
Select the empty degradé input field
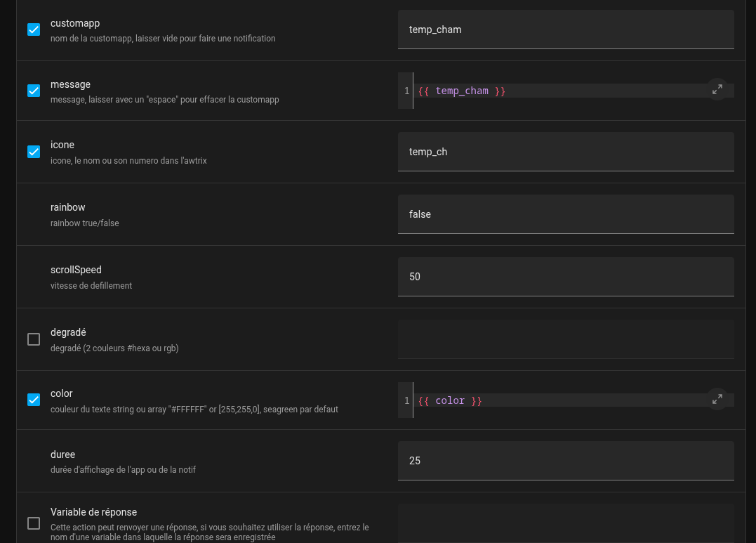[566, 339]
